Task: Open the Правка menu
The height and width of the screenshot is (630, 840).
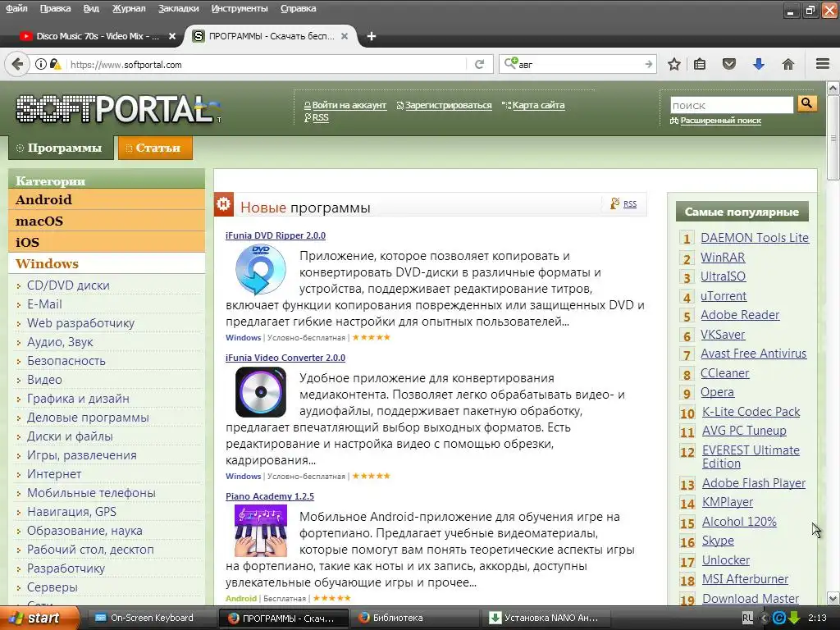Action: coord(55,8)
